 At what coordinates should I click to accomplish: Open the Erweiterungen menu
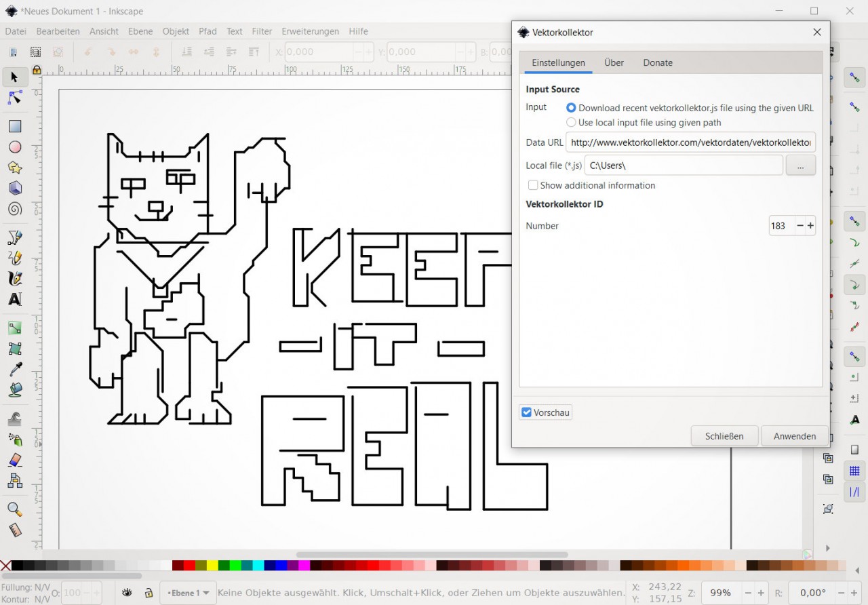[310, 31]
